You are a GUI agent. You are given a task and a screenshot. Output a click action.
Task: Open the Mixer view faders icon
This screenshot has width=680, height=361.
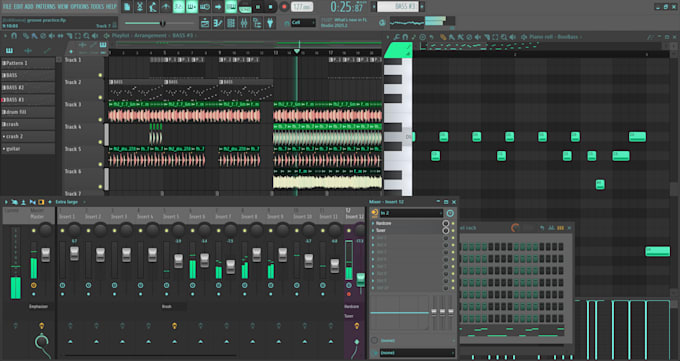point(244,23)
